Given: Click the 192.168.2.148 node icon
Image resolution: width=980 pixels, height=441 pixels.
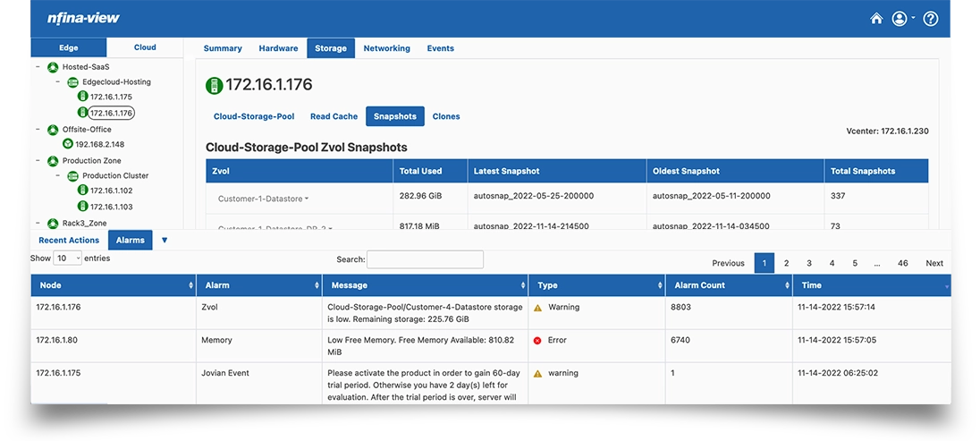Looking at the screenshot, I should (67, 144).
